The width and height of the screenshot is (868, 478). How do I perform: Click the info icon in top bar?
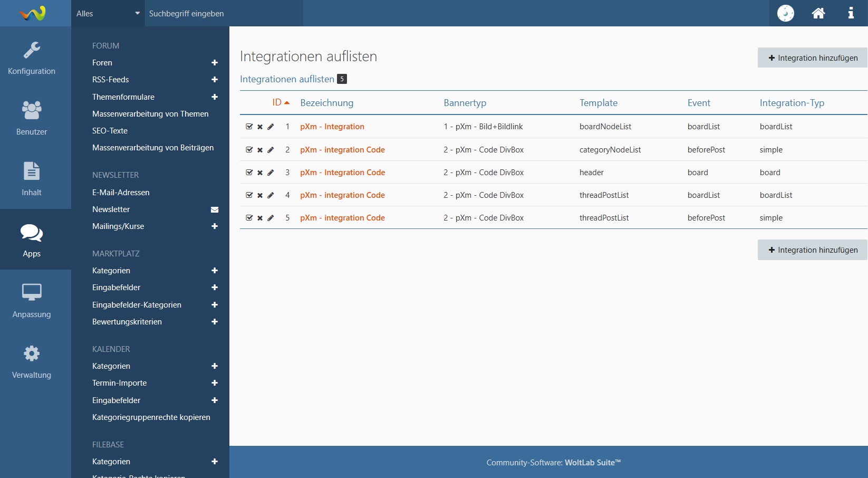851,13
